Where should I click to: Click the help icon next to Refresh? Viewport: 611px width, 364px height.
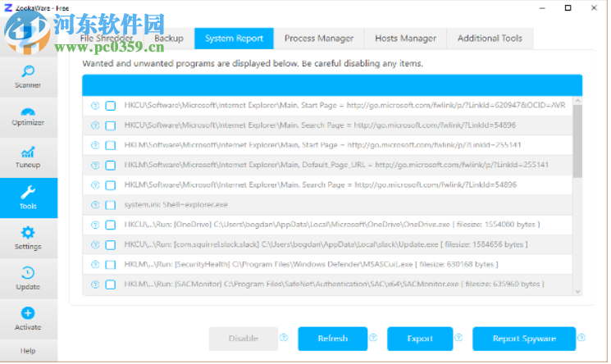[x=373, y=338]
